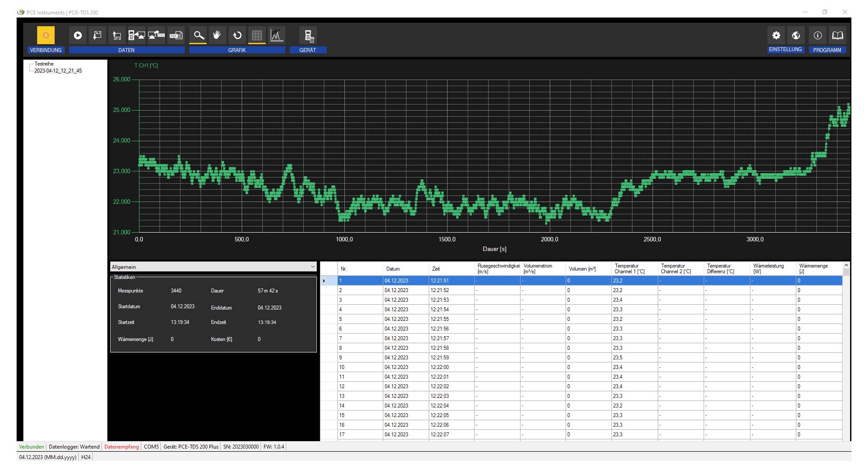This screenshot has height=470, width=868.
Task: Click the SN: 2023030000 status entry
Action: 241,447
